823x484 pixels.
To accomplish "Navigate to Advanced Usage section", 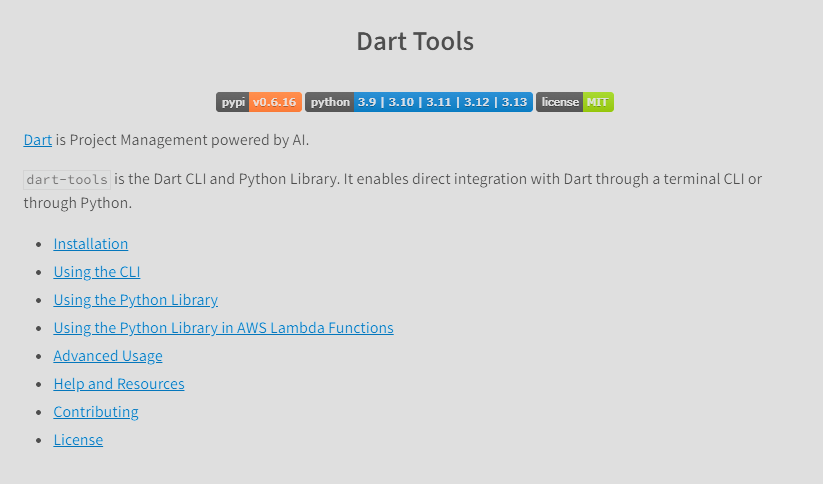I will point(108,356).
